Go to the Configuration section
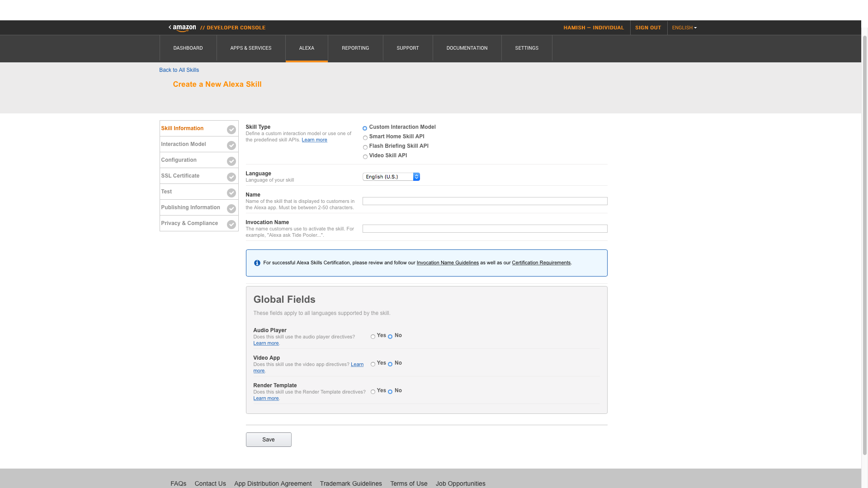This screenshot has width=868, height=488. (199, 160)
